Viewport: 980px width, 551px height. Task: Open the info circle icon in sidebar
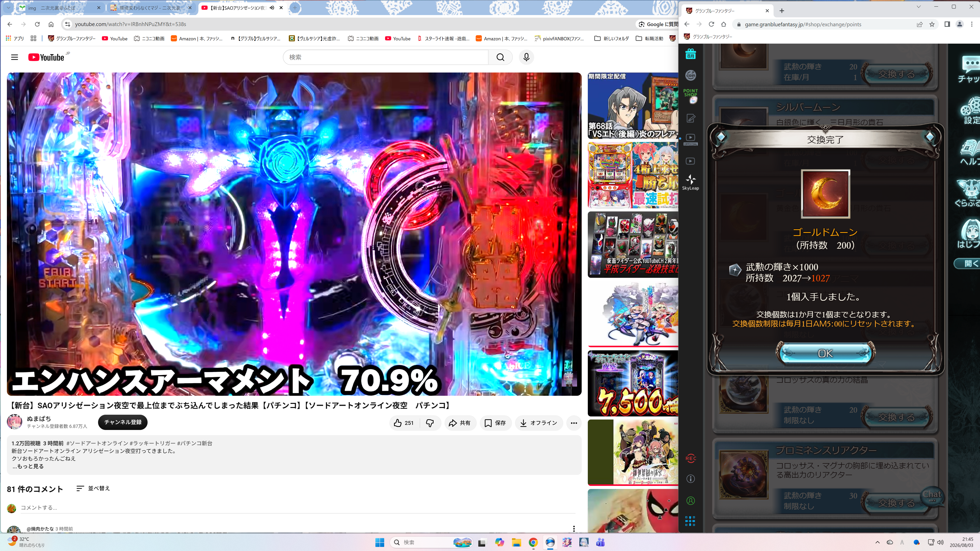(x=690, y=479)
